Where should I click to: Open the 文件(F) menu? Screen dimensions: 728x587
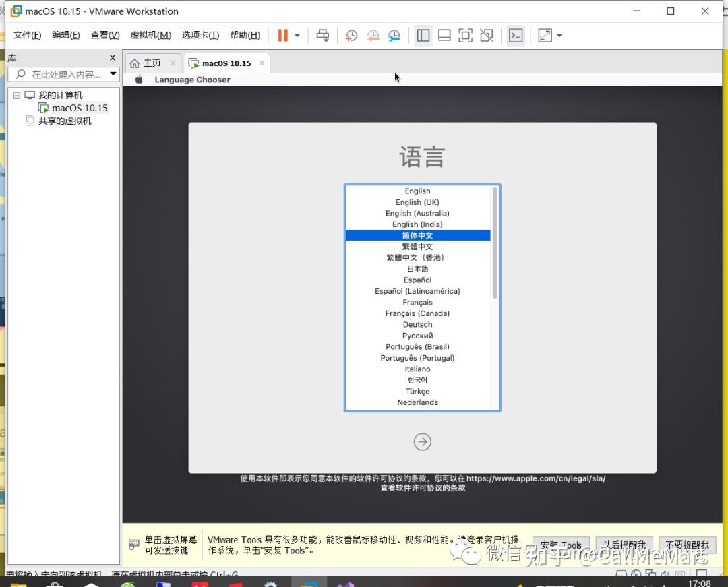coord(28,35)
